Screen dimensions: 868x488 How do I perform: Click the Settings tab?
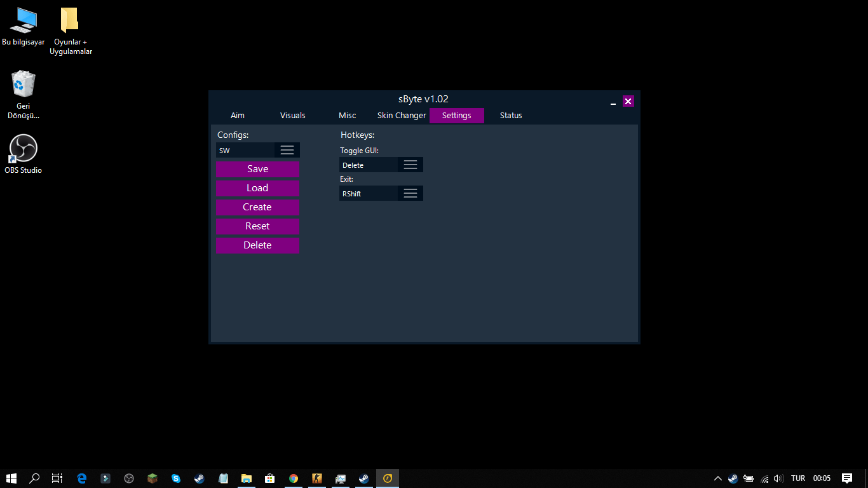pos(457,116)
